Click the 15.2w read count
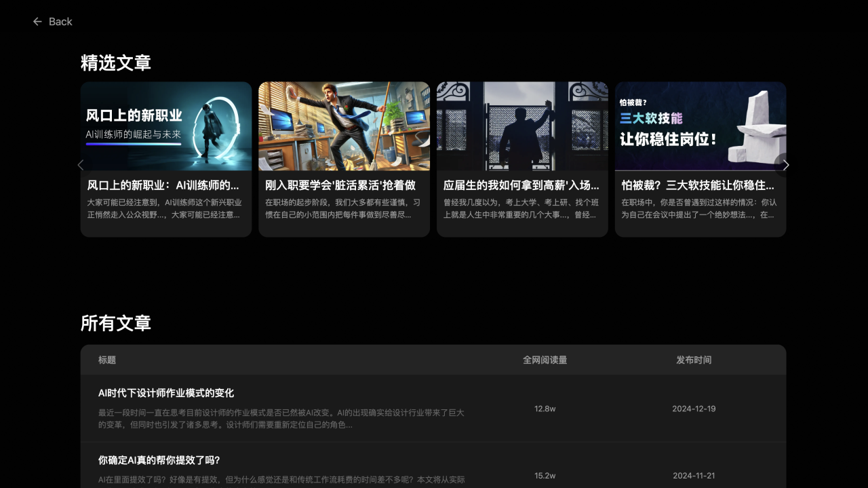Viewport: 868px width, 488px height. tap(545, 476)
